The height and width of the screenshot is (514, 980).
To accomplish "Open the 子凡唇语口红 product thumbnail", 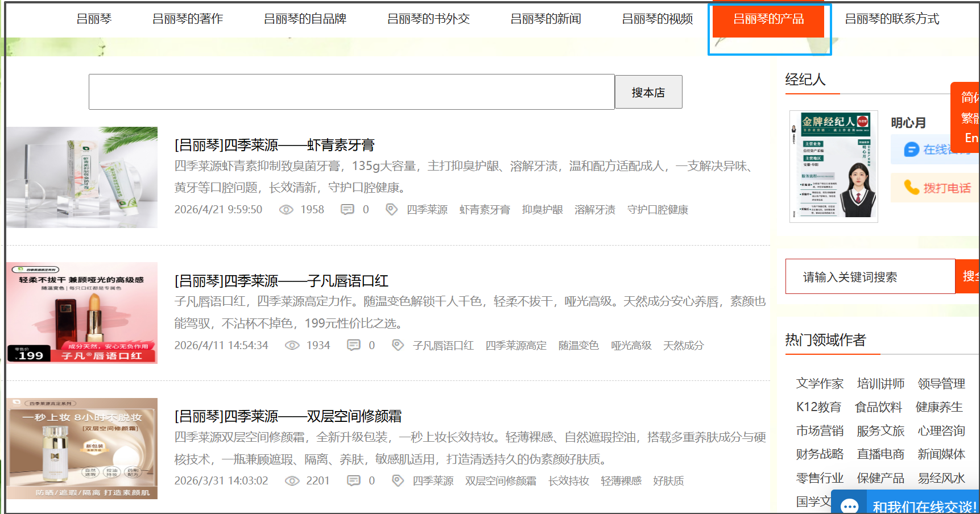I will (82, 313).
